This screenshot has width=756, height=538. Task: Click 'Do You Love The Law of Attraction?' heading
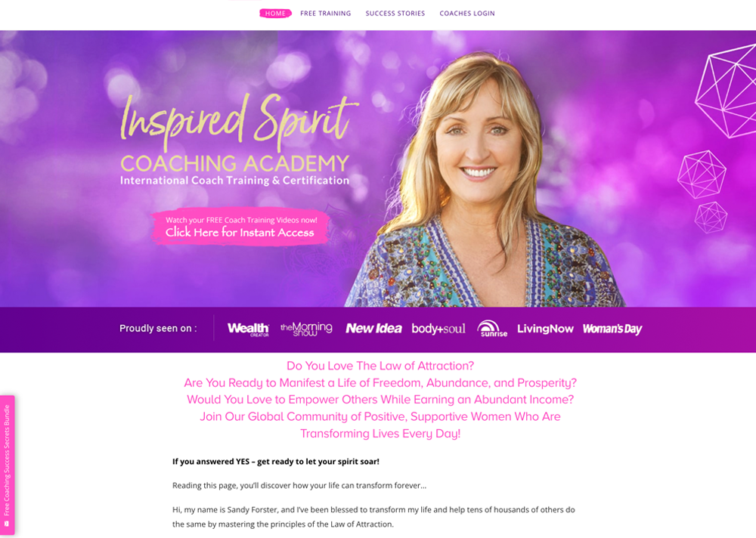pos(380,366)
